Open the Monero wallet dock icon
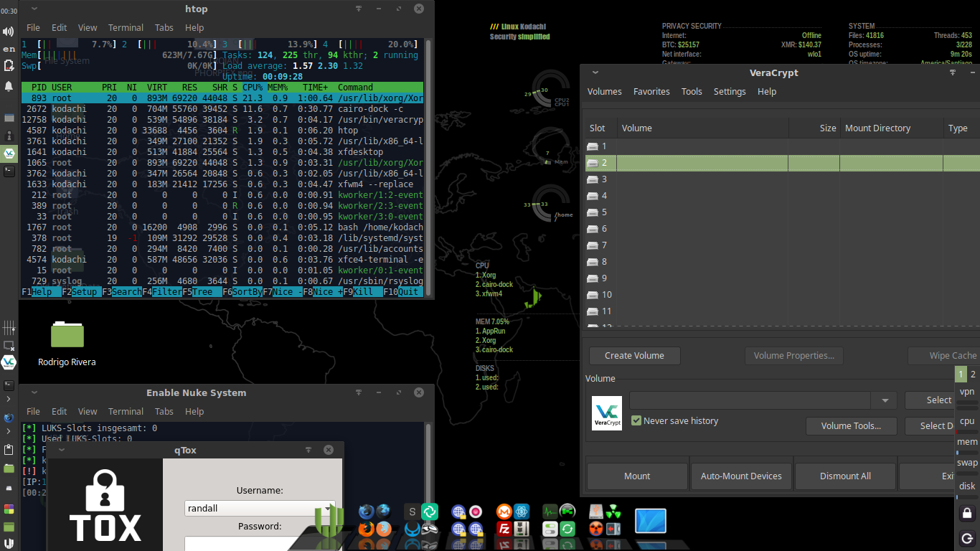Screen dimensions: 980x551 click(x=504, y=512)
